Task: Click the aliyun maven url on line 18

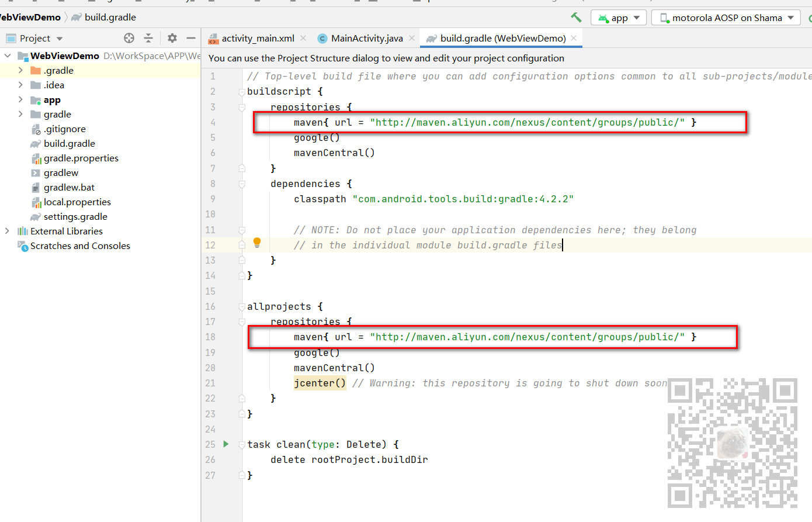Action: [x=528, y=337]
